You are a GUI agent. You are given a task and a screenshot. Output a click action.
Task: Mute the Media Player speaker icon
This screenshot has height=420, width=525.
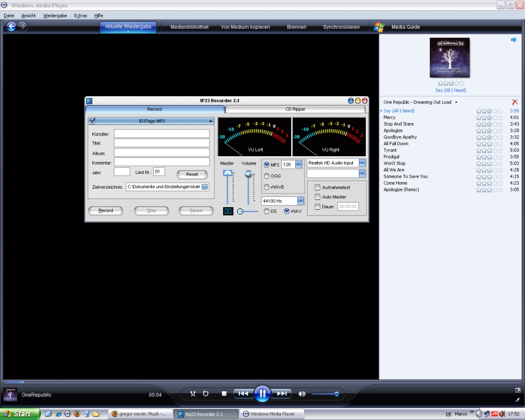tap(301, 394)
